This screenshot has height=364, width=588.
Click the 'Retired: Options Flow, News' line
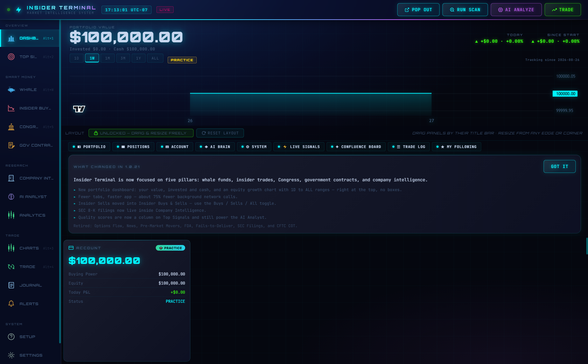point(185,226)
